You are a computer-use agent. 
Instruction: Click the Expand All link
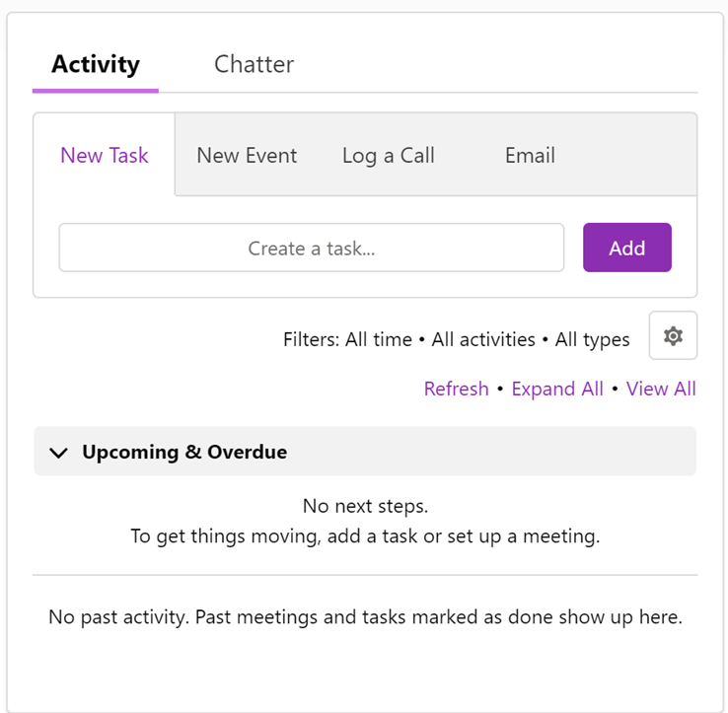coord(557,389)
